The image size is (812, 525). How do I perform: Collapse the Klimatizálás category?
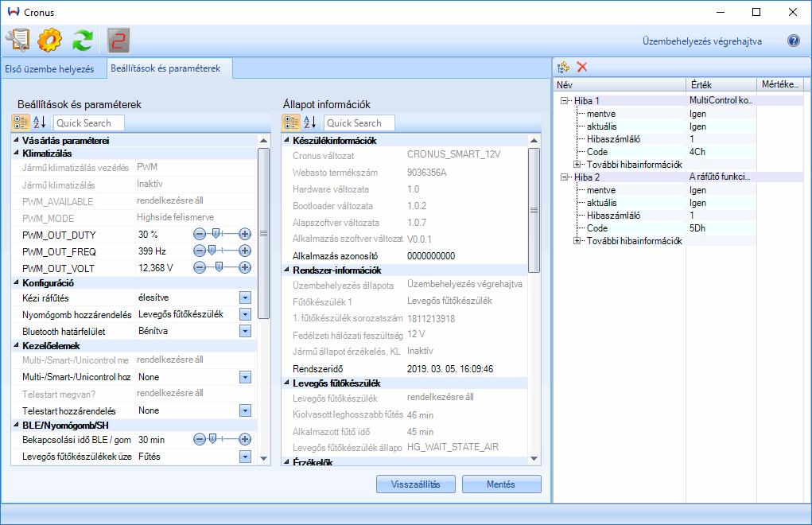tap(16, 154)
